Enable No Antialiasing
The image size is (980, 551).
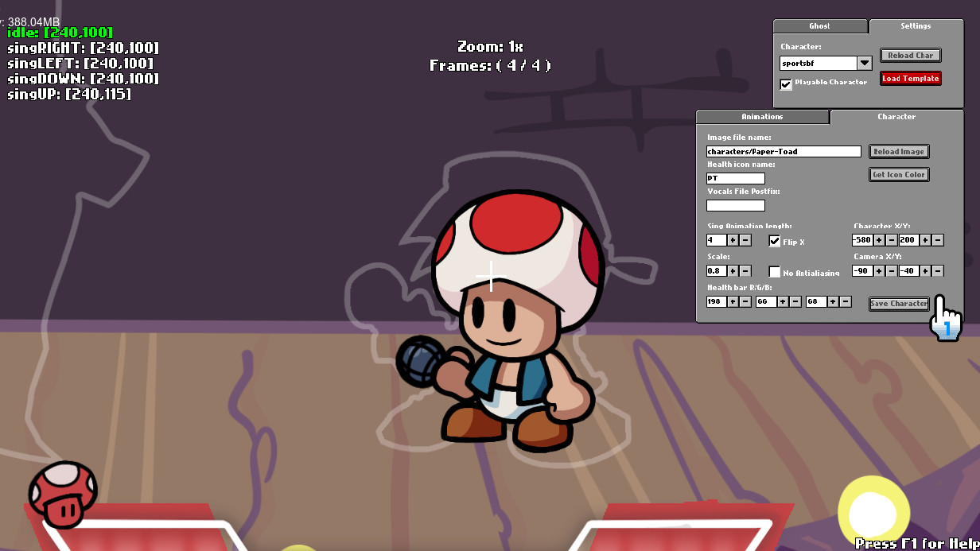775,271
